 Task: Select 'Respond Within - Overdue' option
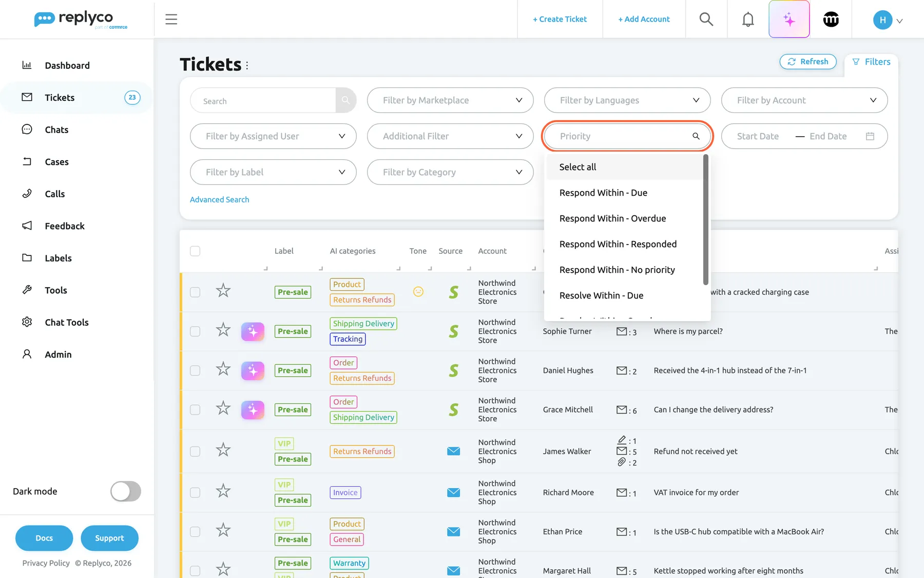tap(624, 218)
